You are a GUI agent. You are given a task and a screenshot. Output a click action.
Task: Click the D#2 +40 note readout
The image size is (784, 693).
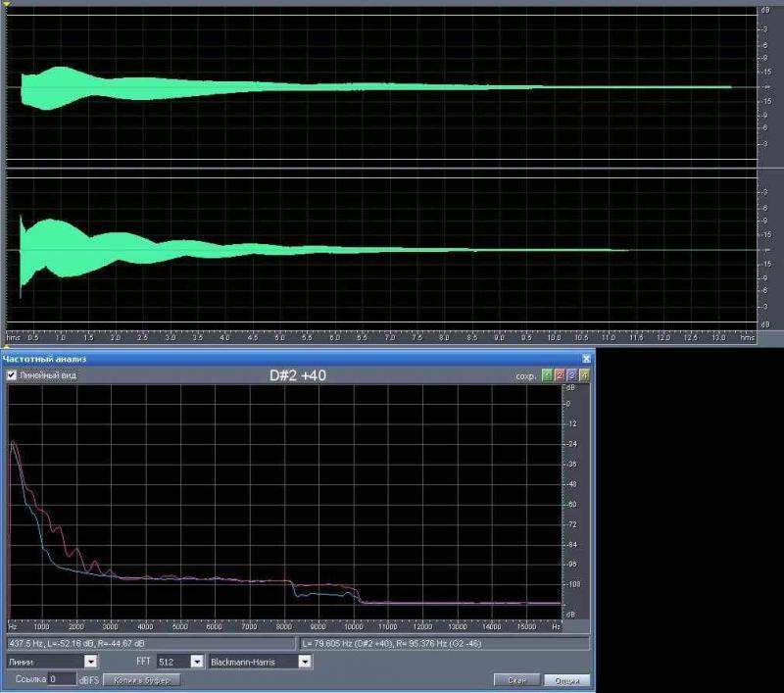[x=298, y=375]
